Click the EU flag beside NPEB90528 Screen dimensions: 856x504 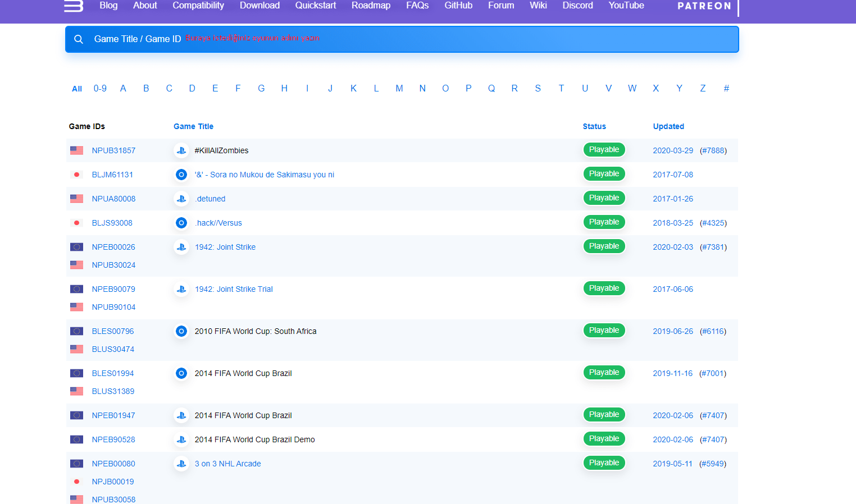pos(76,439)
